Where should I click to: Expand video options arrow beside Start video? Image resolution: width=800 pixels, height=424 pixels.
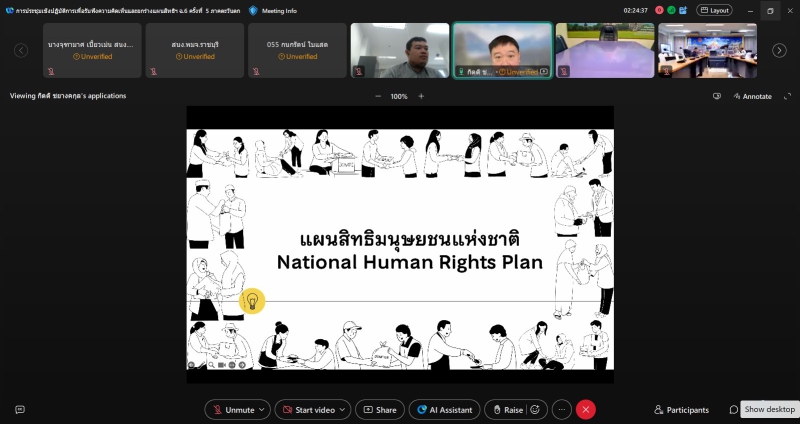[x=343, y=409]
